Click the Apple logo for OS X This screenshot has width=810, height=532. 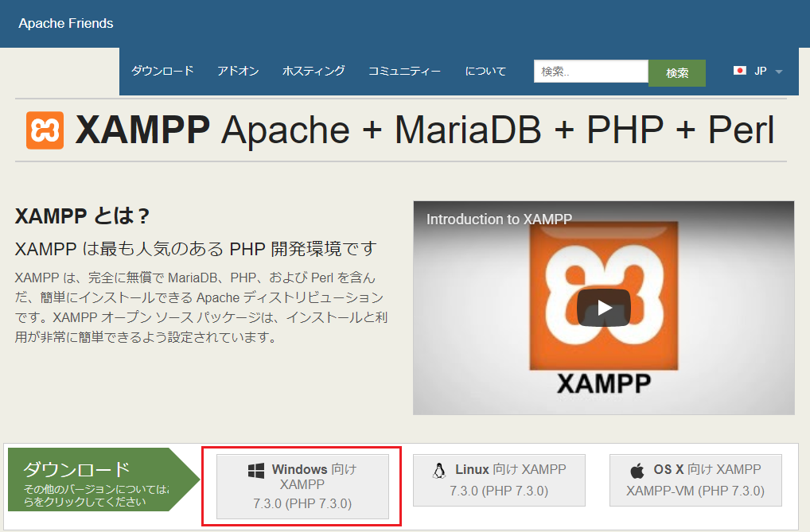coord(637,471)
